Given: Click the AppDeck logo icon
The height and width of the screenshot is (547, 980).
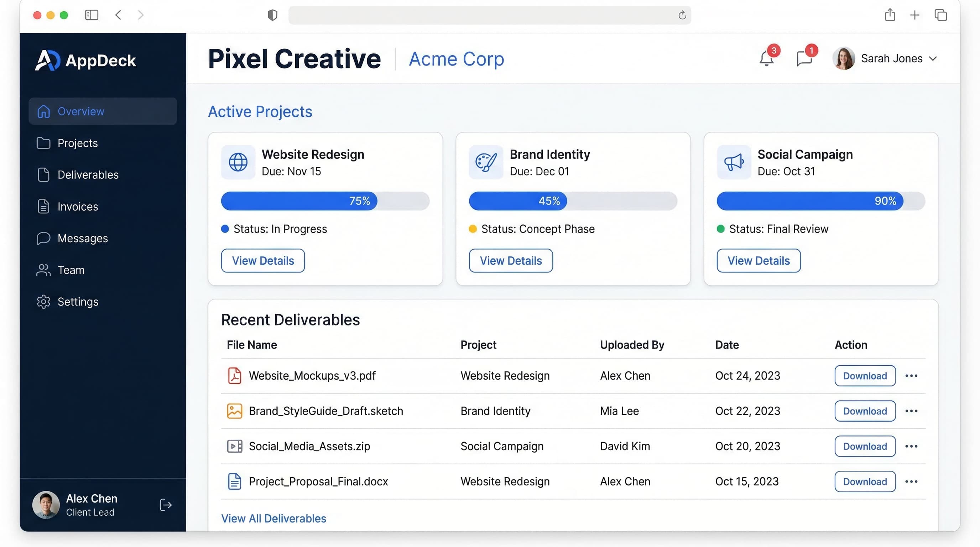Looking at the screenshot, I should [x=48, y=60].
